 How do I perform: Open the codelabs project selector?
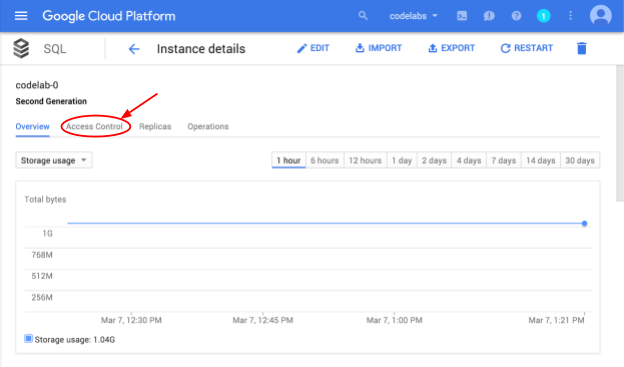pyautogui.click(x=413, y=16)
